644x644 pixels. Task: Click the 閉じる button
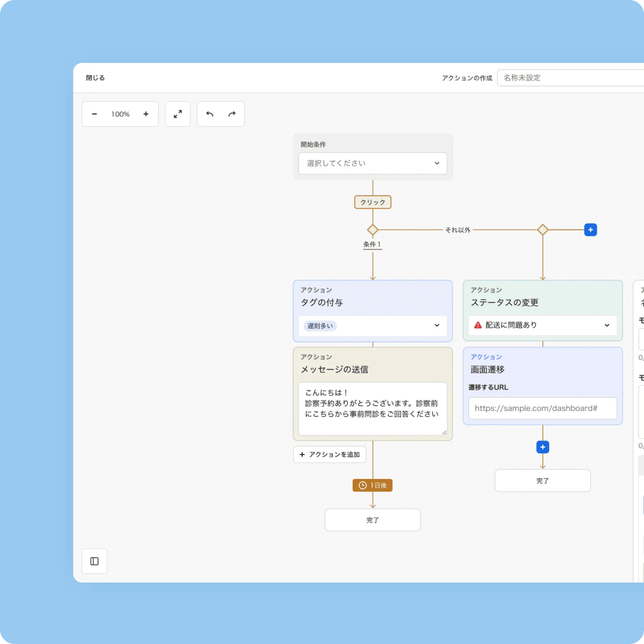tap(96, 78)
